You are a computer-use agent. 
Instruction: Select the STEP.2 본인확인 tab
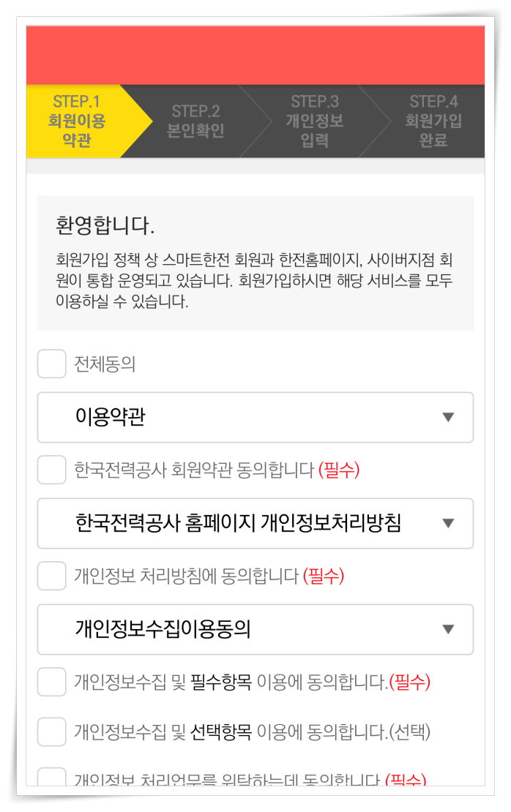click(x=196, y=121)
